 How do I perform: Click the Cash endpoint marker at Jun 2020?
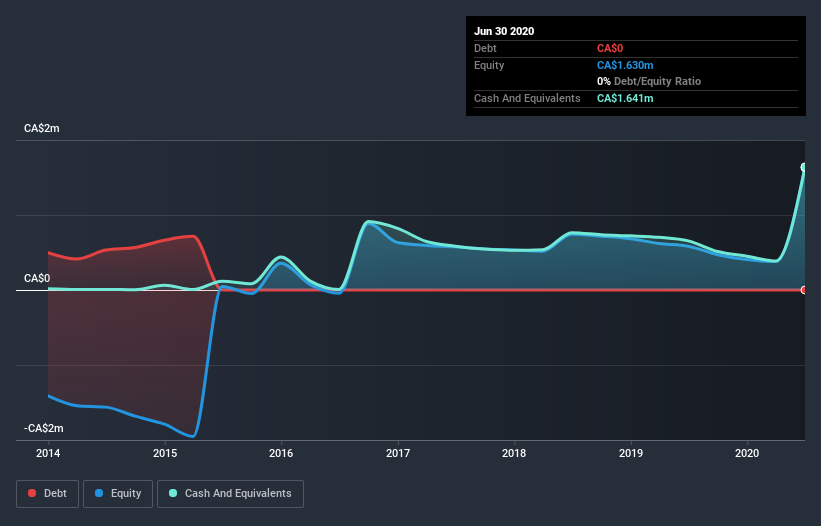pos(804,167)
